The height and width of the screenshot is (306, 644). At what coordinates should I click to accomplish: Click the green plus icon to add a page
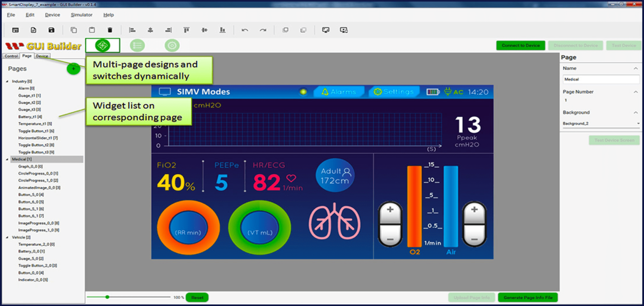73,68
